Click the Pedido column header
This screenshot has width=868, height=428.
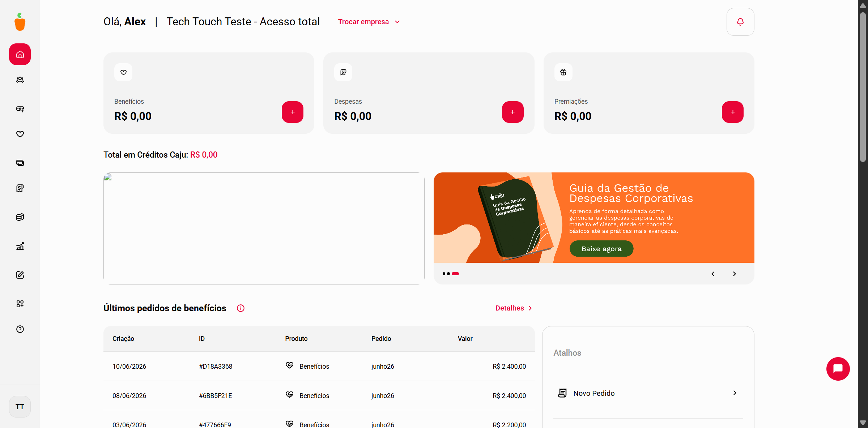pos(381,339)
